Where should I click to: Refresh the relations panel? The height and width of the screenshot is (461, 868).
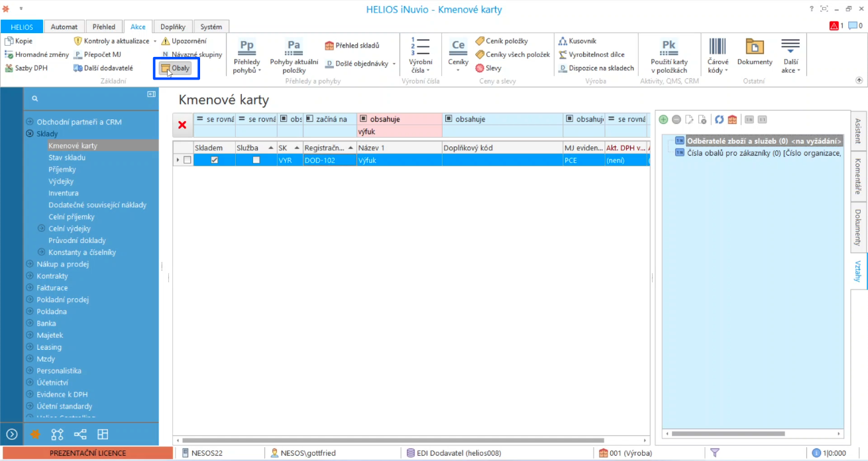click(719, 119)
